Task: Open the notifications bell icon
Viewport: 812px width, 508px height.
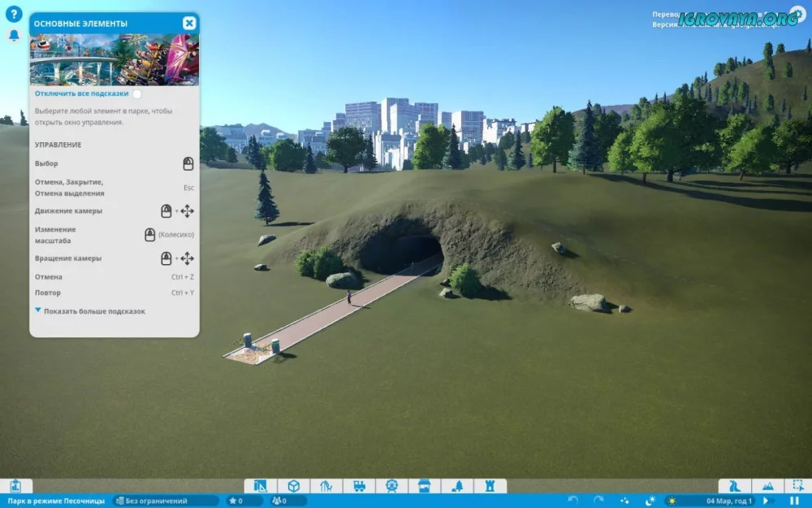Action: (13, 36)
